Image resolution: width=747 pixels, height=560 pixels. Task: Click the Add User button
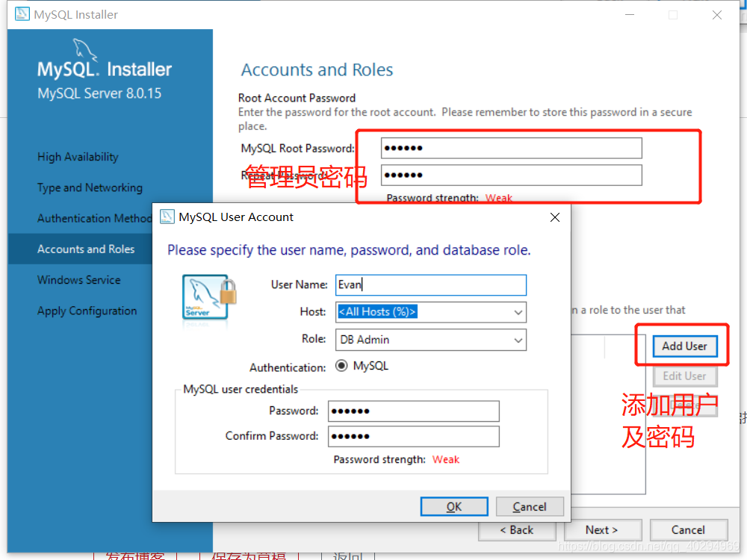[684, 346]
